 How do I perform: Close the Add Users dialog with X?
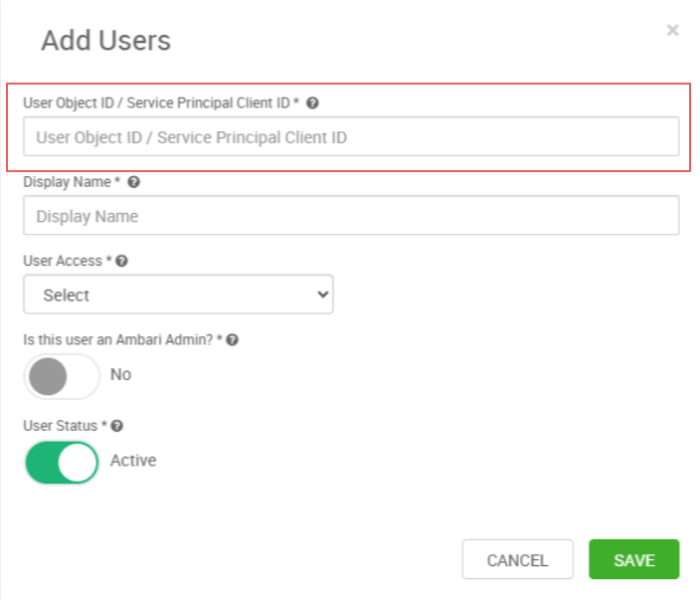672,31
